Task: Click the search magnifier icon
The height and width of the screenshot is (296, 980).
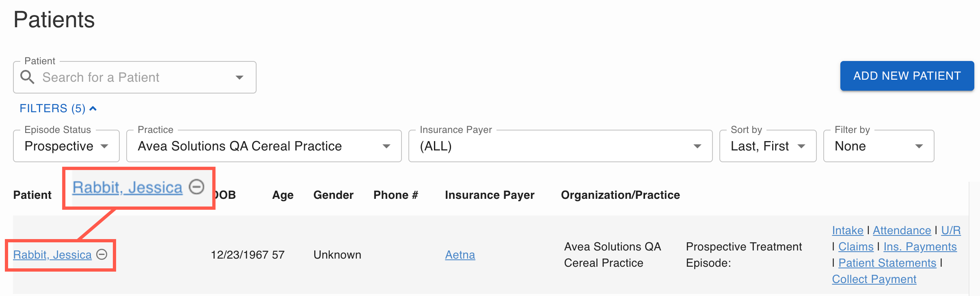Action: click(27, 77)
